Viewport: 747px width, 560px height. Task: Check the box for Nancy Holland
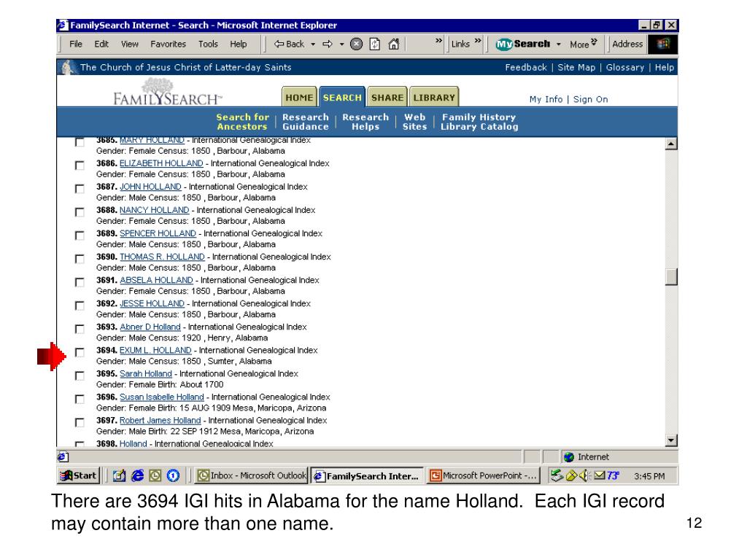[80, 212]
